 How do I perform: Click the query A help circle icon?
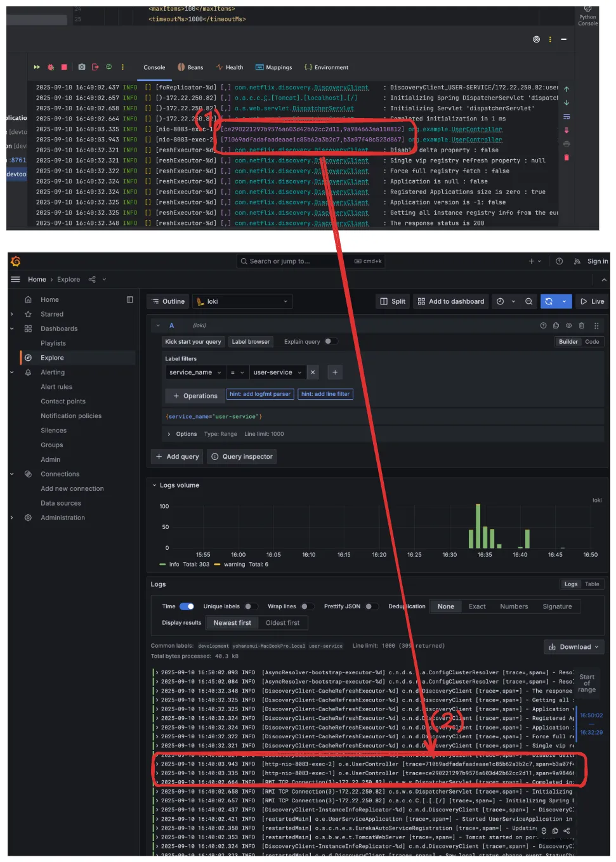(543, 325)
